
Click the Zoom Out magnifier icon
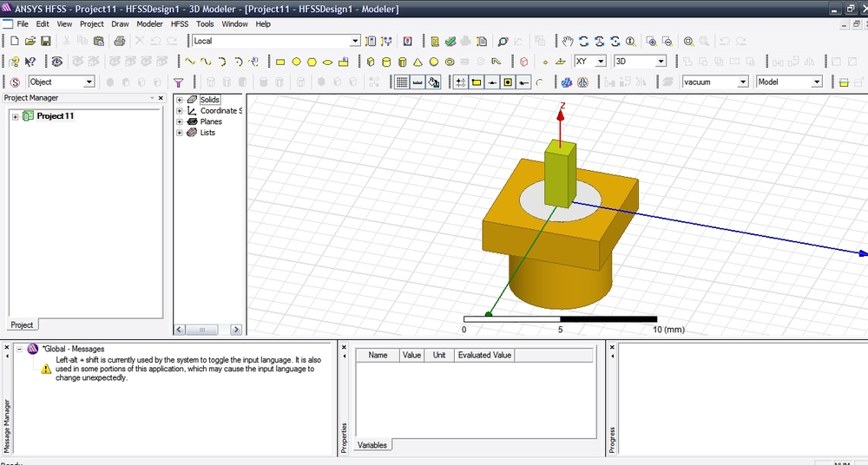pos(667,41)
